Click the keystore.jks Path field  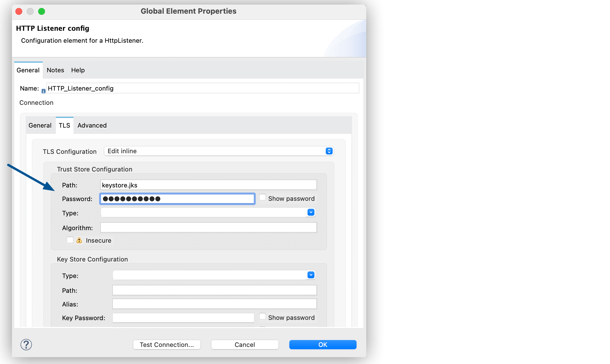click(208, 185)
